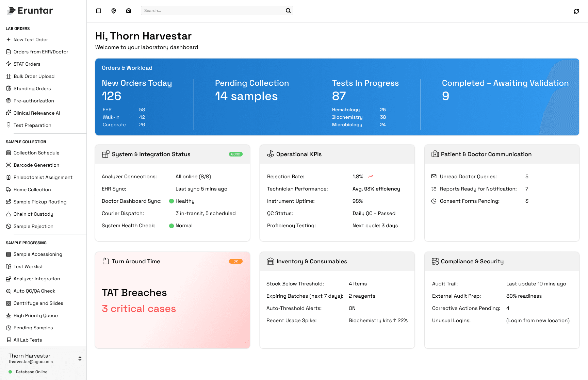Click the search magnifier icon
Screen dimensions: 588x380
click(x=288, y=11)
